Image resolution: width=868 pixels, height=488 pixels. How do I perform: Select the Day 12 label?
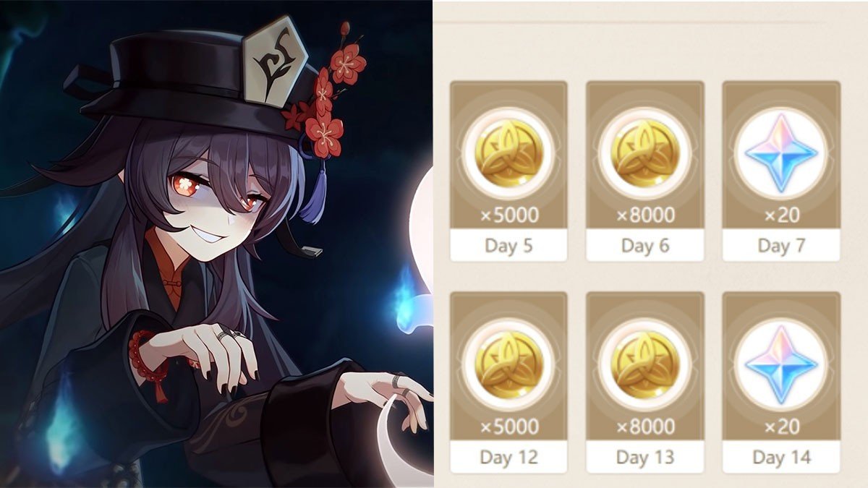[x=508, y=457]
